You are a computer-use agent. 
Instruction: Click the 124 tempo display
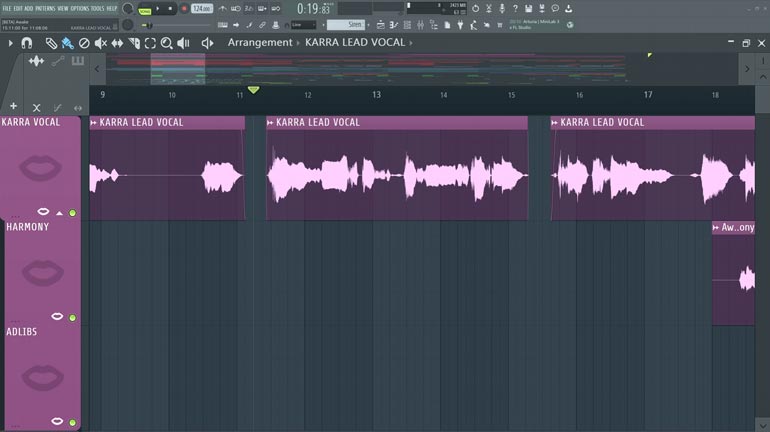(202, 8)
